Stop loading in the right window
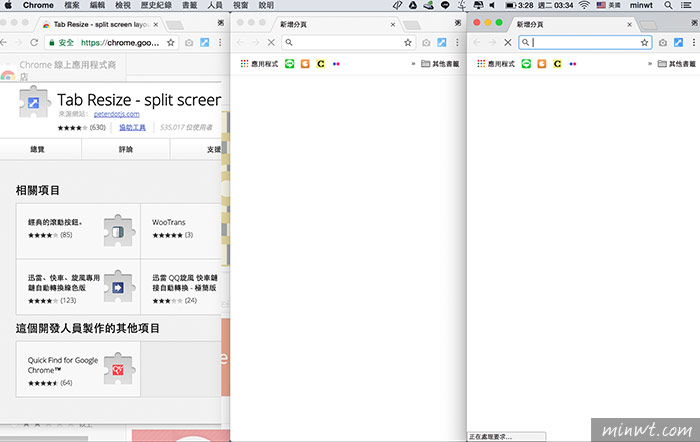 click(x=508, y=42)
